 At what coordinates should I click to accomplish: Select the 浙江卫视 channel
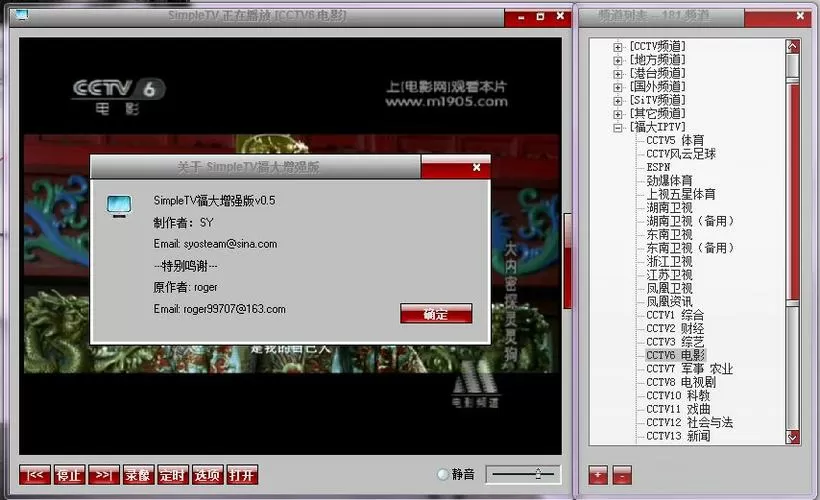pyautogui.click(x=669, y=261)
